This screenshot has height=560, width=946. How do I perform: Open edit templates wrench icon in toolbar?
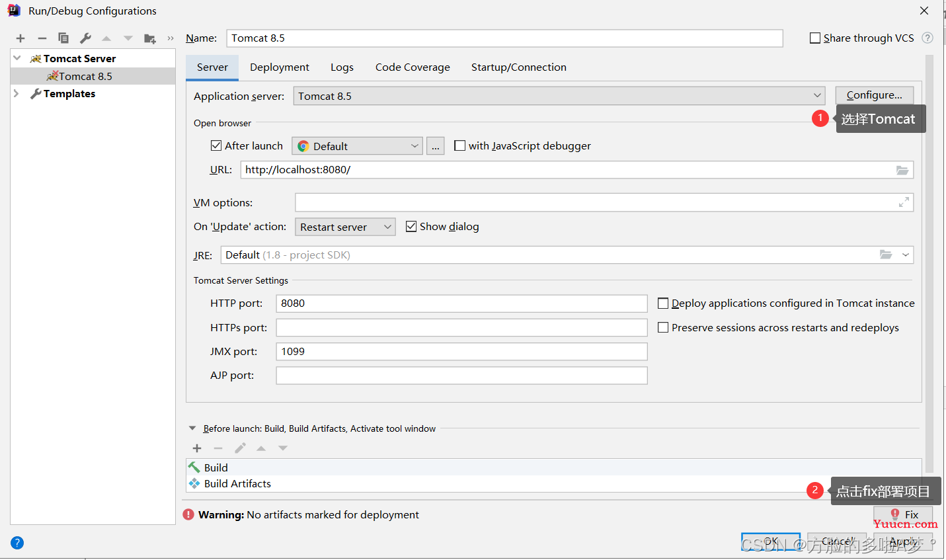tap(85, 38)
